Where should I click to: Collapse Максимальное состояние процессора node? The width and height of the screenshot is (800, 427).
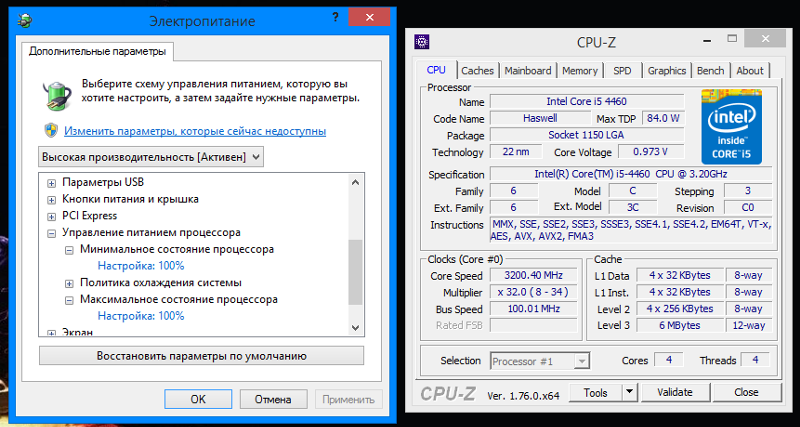[x=69, y=300]
